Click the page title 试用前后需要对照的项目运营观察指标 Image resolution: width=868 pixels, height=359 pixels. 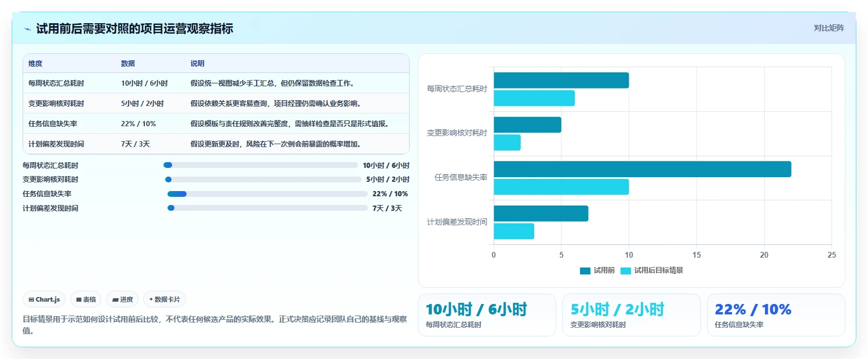tap(134, 29)
